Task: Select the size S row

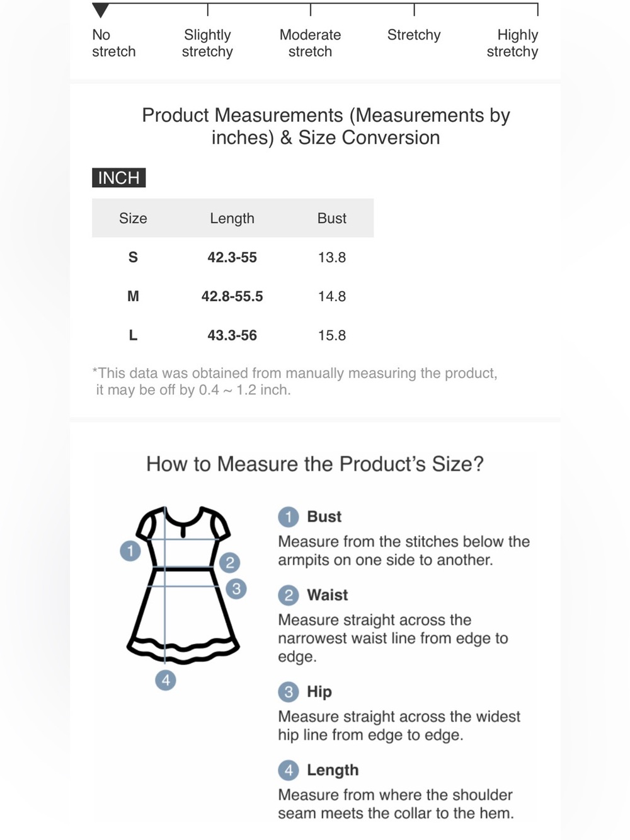Action: (x=232, y=257)
